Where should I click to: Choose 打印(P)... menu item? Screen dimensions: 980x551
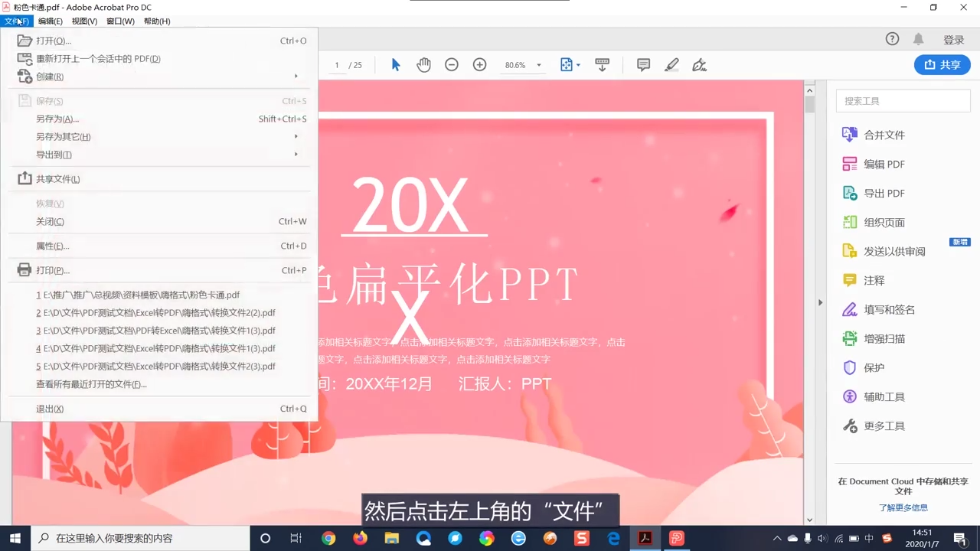pyautogui.click(x=160, y=270)
